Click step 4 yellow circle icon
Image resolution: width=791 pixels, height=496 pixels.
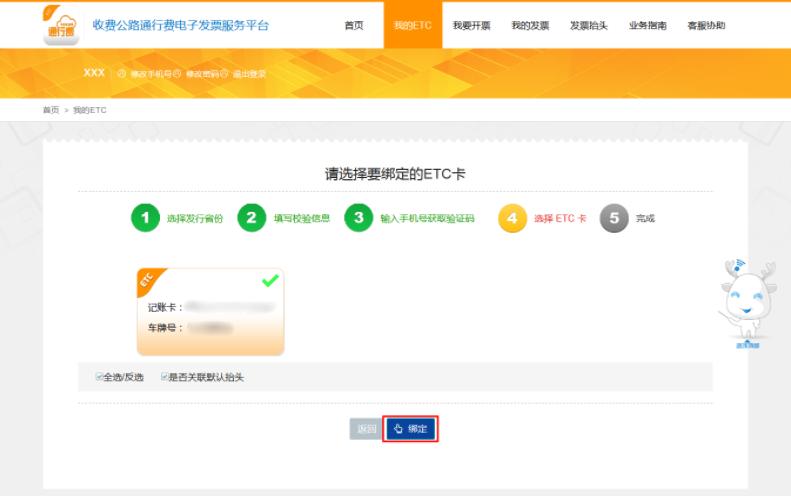pyautogui.click(x=512, y=218)
